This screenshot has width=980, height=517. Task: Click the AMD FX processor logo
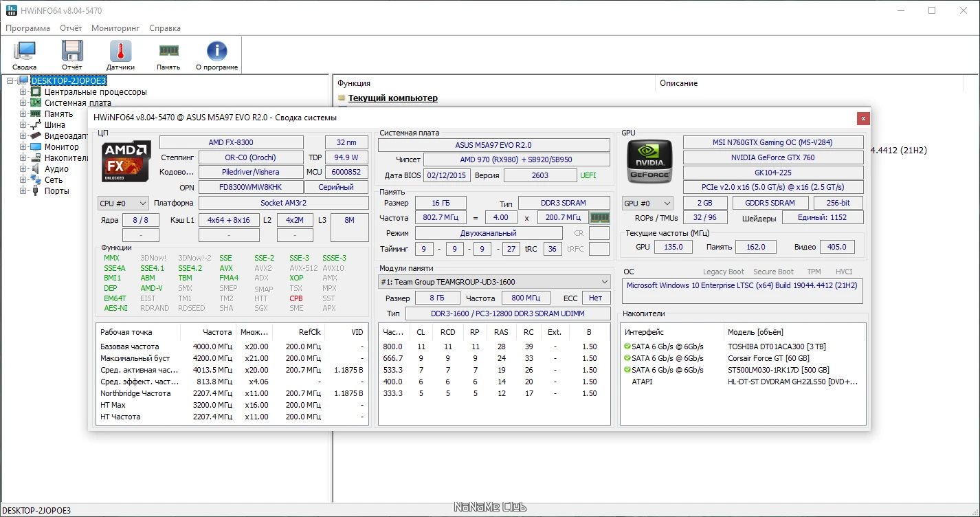click(x=126, y=161)
